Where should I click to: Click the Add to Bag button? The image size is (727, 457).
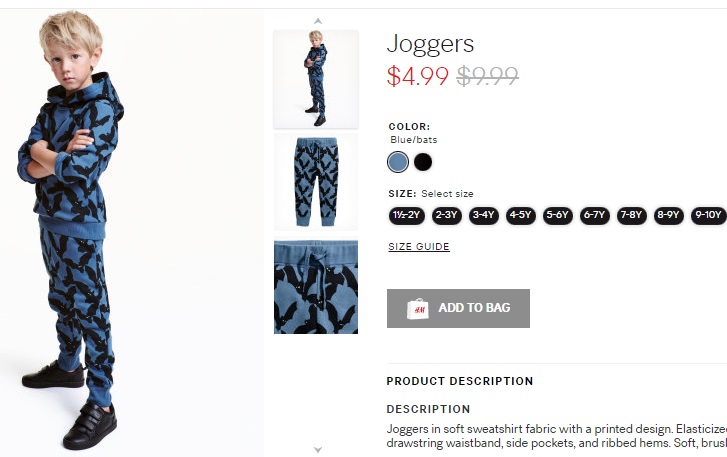(458, 308)
